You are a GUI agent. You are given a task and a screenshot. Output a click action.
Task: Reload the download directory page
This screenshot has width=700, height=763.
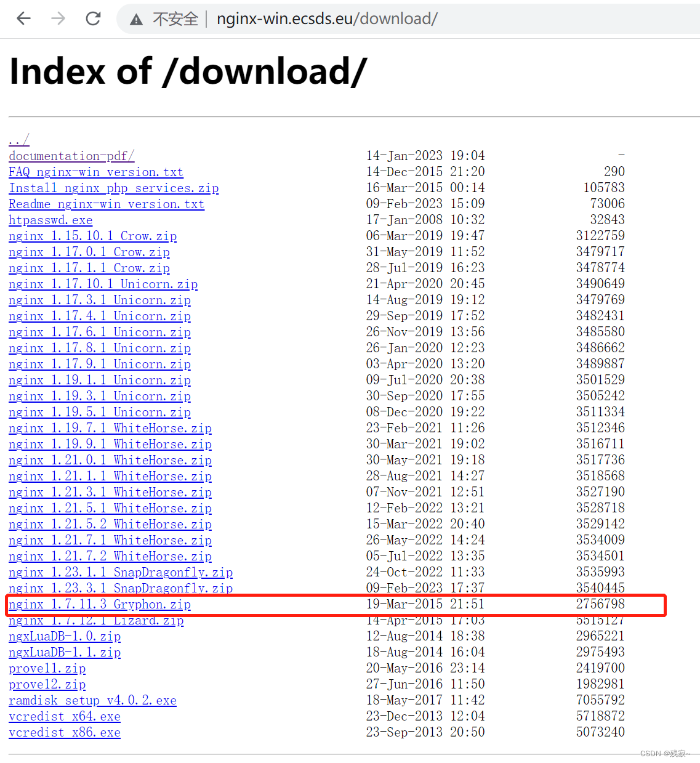(x=94, y=18)
